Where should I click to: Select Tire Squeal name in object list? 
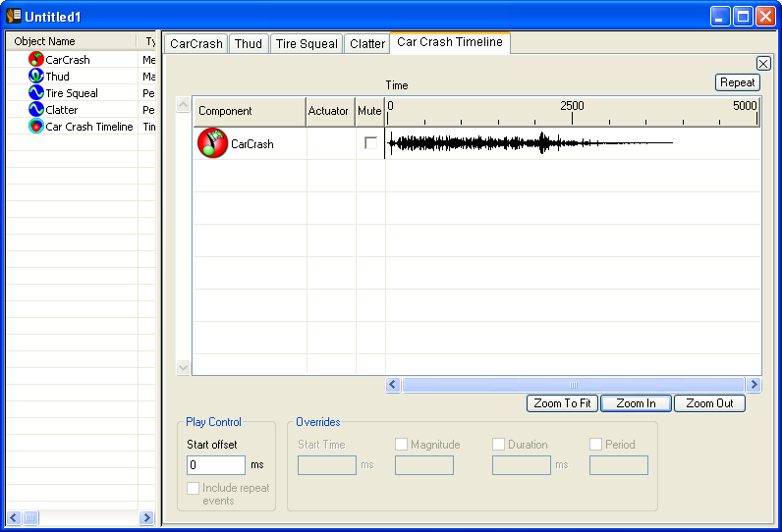[72, 93]
